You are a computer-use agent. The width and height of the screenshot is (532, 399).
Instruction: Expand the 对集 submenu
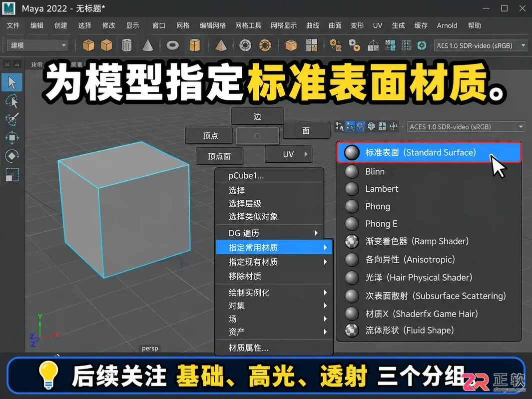point(274,306)
